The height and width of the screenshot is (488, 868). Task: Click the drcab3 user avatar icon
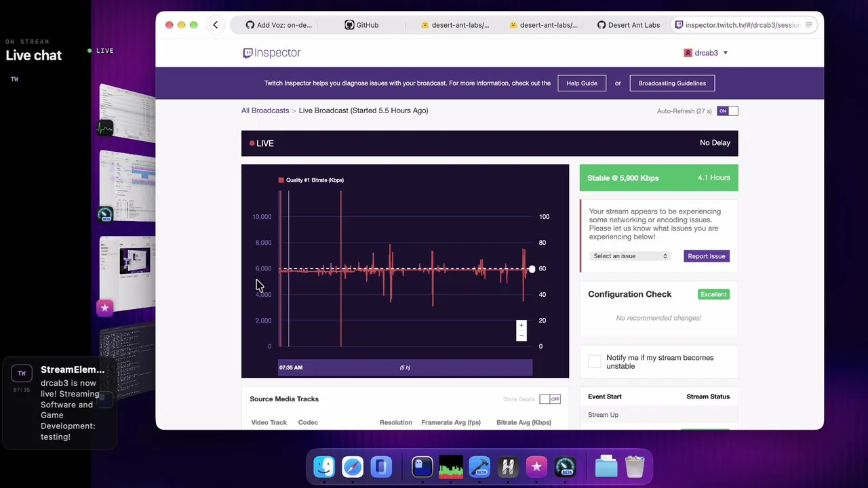(x=688, y=53)
